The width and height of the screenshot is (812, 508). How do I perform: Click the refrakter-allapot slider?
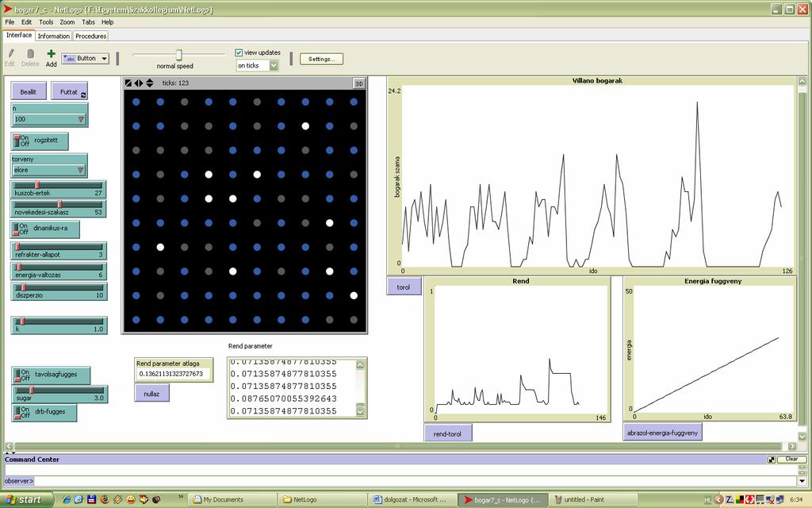point(59,251)
